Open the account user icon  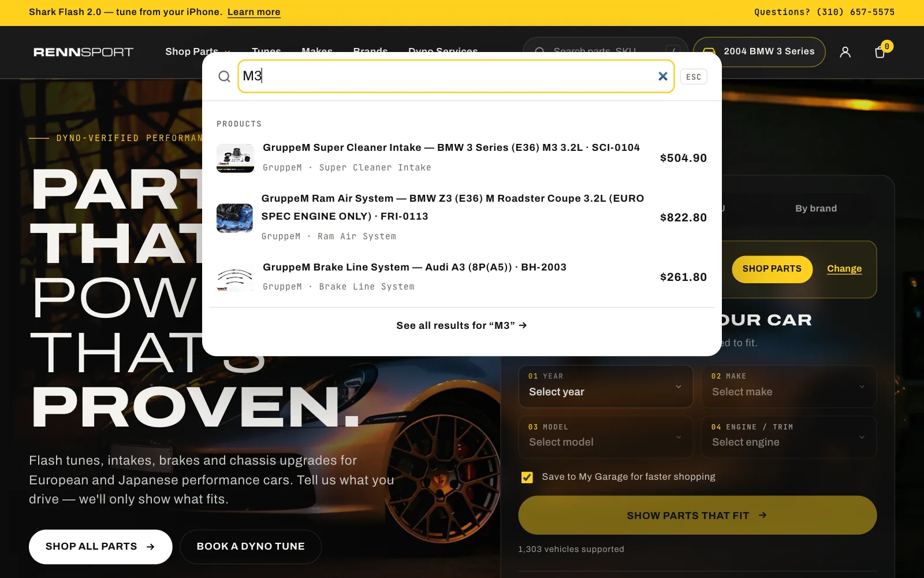tap(845, 52)
